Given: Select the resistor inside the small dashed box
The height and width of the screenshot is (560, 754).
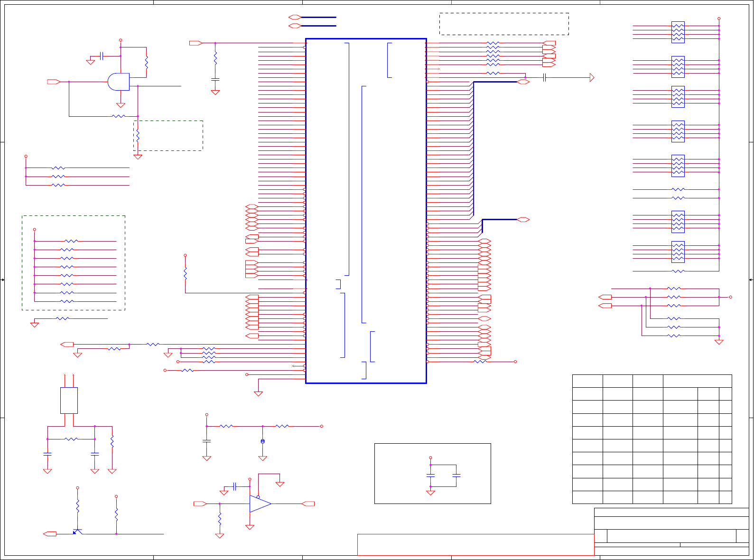Looking at the screenshot, I should [138, 136].
